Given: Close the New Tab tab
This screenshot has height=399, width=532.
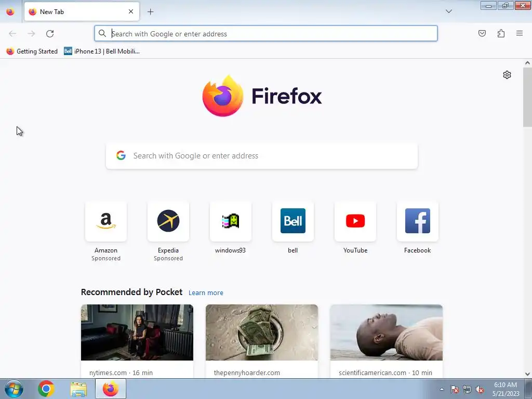Looking at the screenshot, I should (x=130, y=11).
